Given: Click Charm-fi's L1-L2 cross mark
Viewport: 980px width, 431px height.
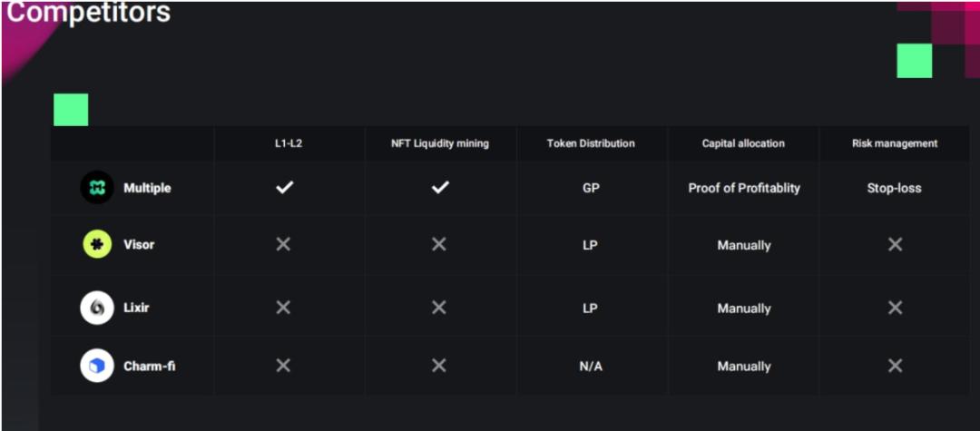Looking at the screenshot, I should 283,366.
